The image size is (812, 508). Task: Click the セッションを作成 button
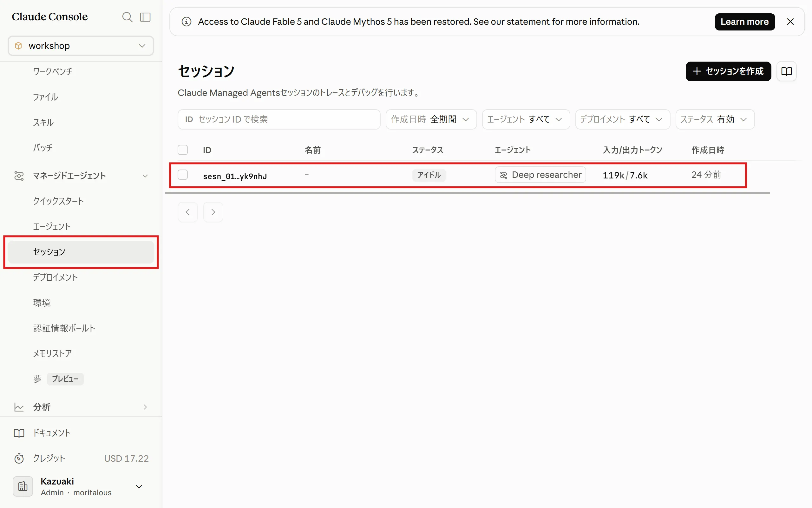(728, 71)
